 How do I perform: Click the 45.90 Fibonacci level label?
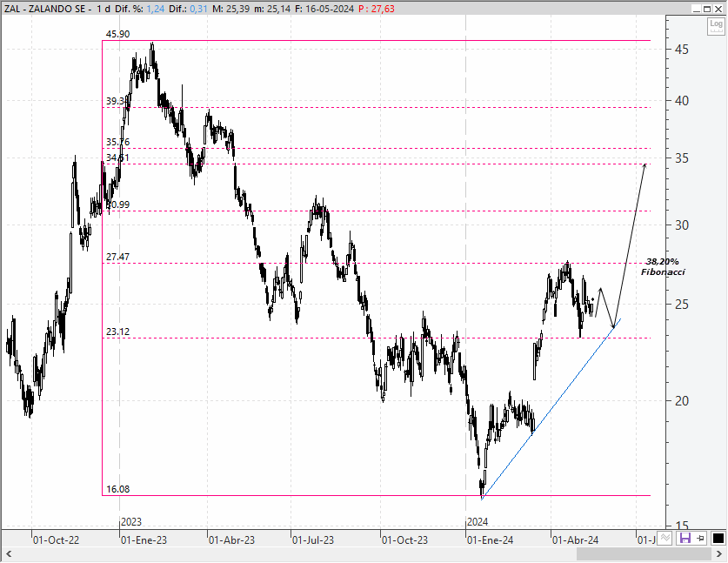tap(118, 34)
